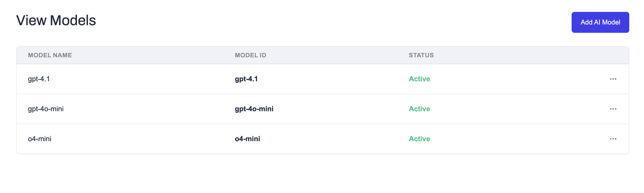The width and height of the screenshot is (644, 193).
Task: Click the Model ID column header
Action: point(250,55)
